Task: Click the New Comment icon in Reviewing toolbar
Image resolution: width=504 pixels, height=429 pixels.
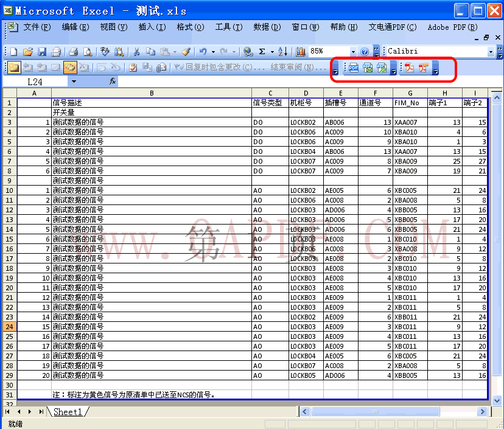Action: pos(13,68)
